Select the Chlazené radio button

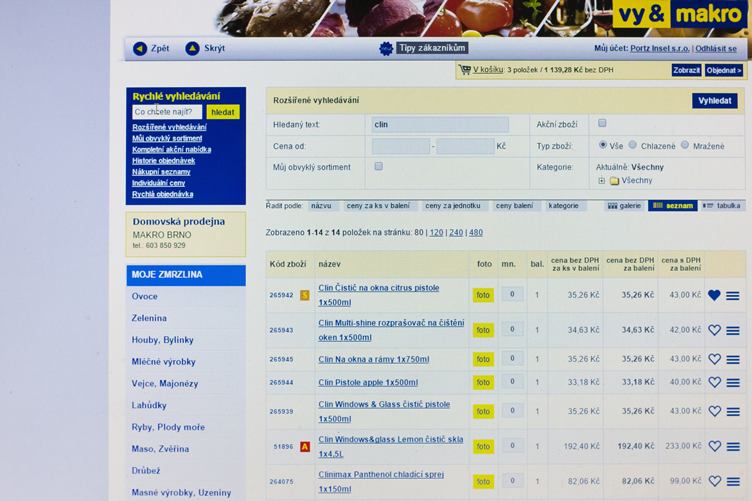[633, 145]
